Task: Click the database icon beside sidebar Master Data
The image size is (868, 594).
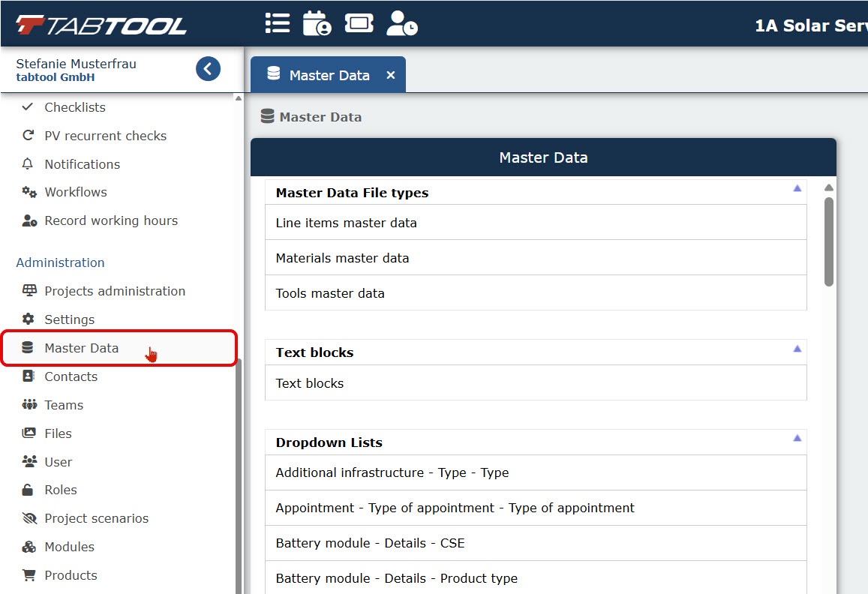Action: 28,348
